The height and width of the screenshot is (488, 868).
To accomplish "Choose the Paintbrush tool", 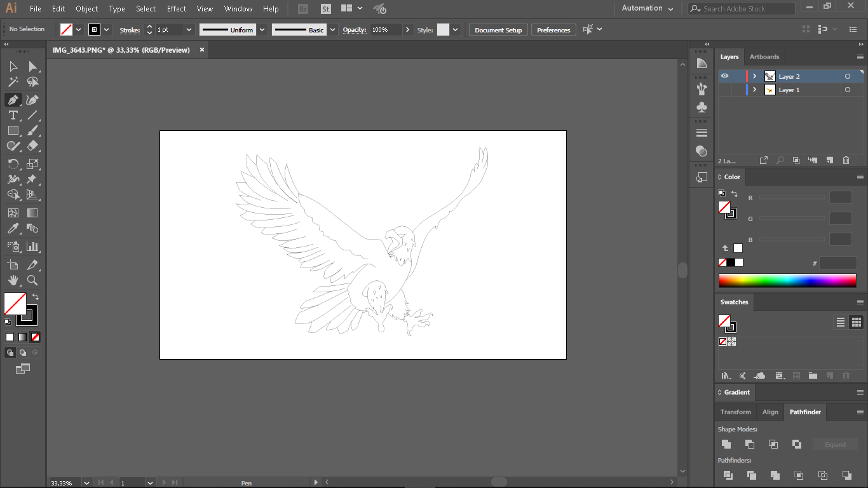I will coord(32,130).
